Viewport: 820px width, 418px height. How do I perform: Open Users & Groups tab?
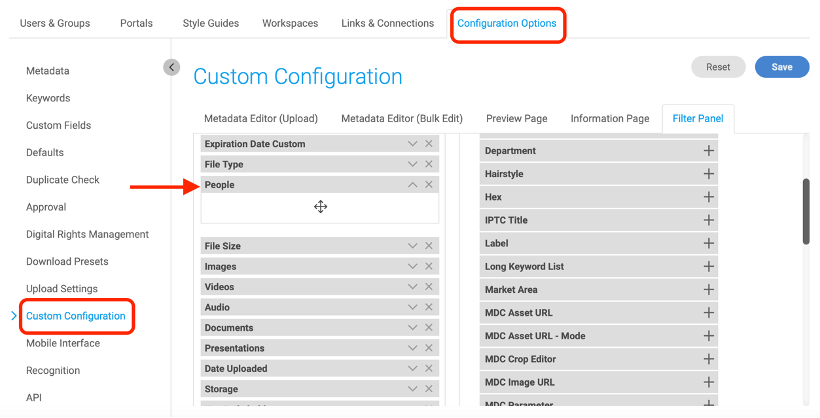tap(55, 23)
